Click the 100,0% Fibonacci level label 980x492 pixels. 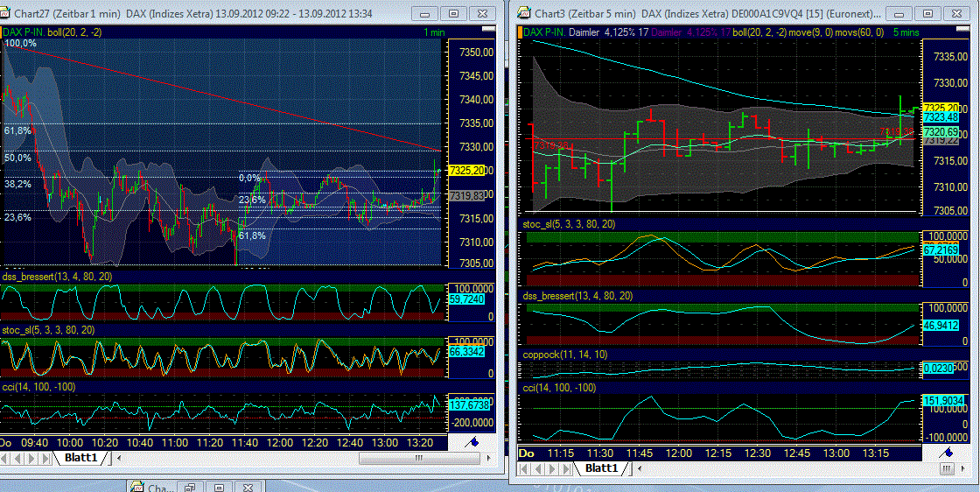point(20,43)
